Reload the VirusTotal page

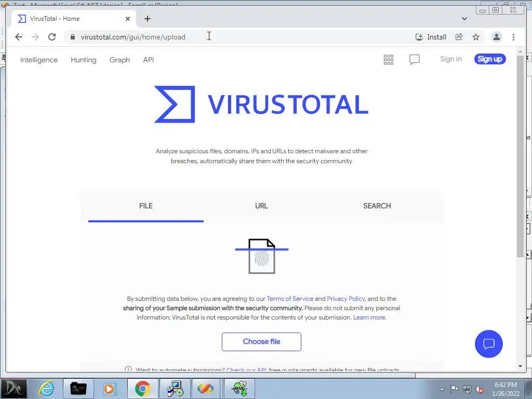point(52,37)
